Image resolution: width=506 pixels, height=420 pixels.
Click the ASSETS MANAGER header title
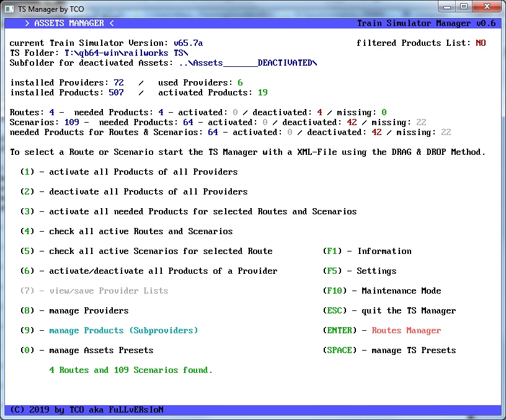click(69, 23)
